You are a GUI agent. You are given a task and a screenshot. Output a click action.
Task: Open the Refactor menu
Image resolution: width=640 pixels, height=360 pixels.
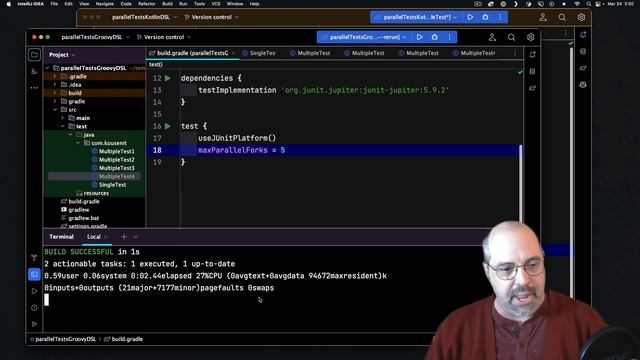[x=147, y=4]
